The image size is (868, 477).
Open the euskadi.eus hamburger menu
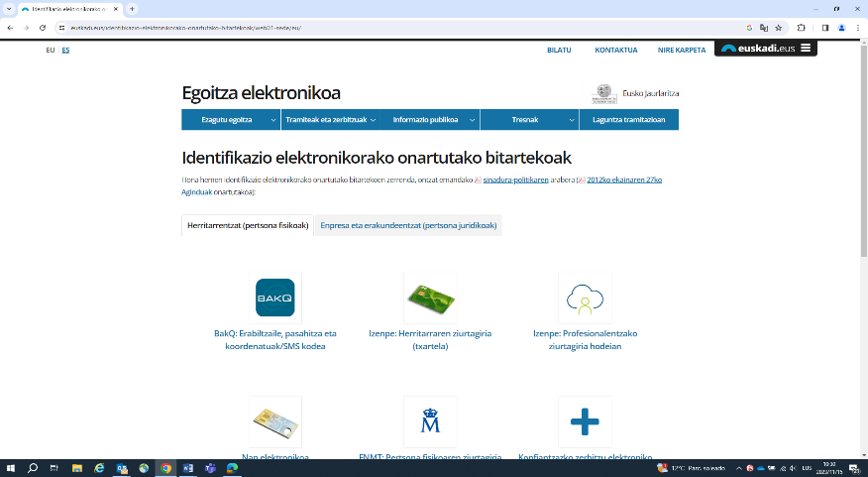806,48
